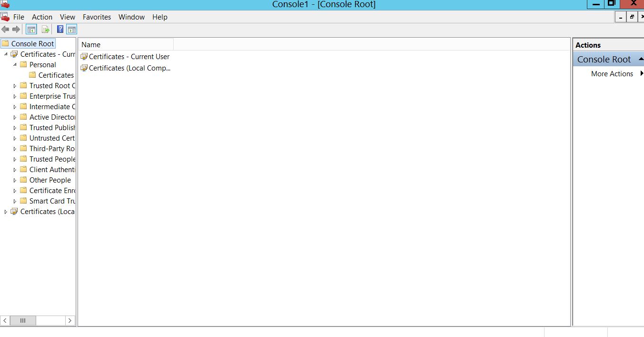Viewport: 644px width, 337px height.
Task: Expand the Active Directory node
Action: (15, 117)
